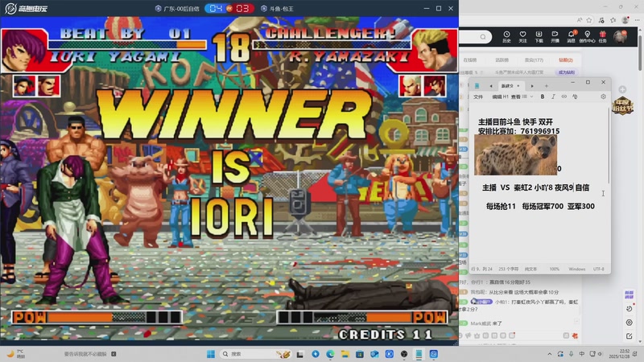Click edit feedback icon in right floating sidebar
644x362 pixels.
(x=630, y=336)
